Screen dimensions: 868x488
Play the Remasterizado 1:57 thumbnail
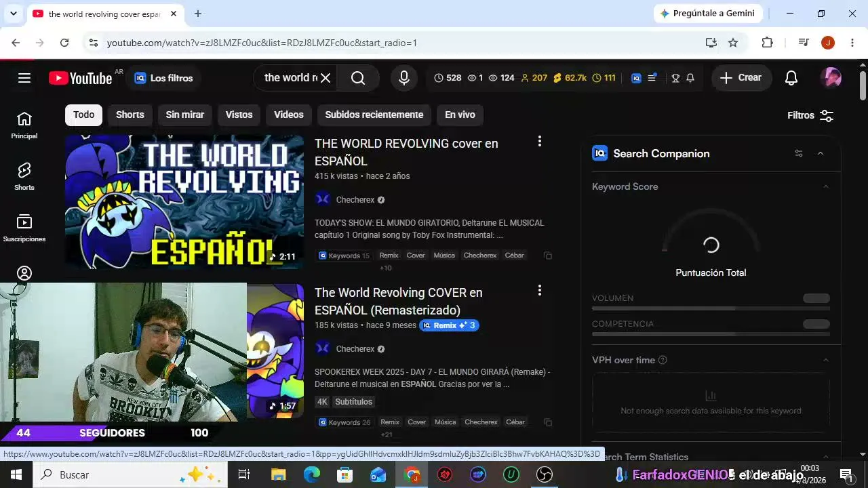coord(275,350)
